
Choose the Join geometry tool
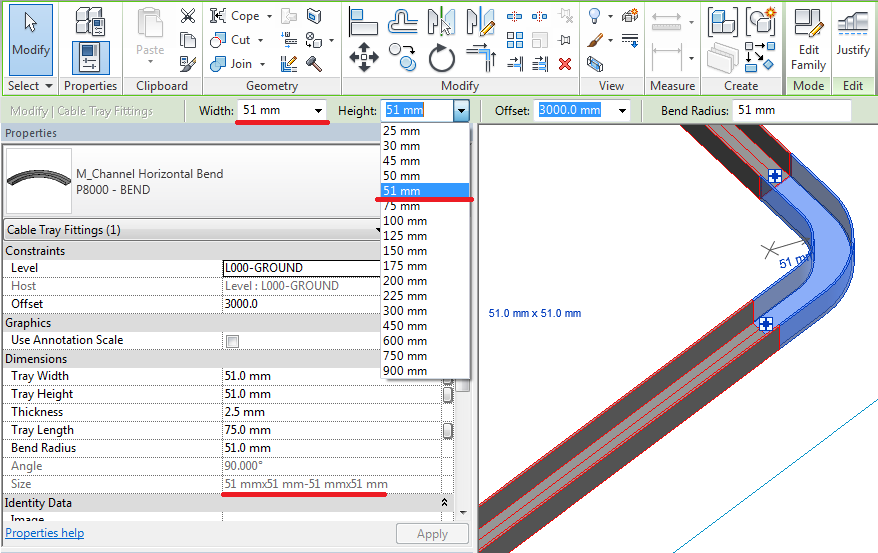click(x=231, y=64)
